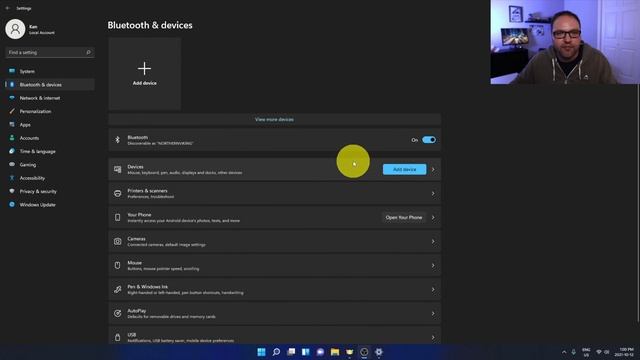Show hidden system tray icons
This screenshot has width=640, height=360.
coord(564,352)
